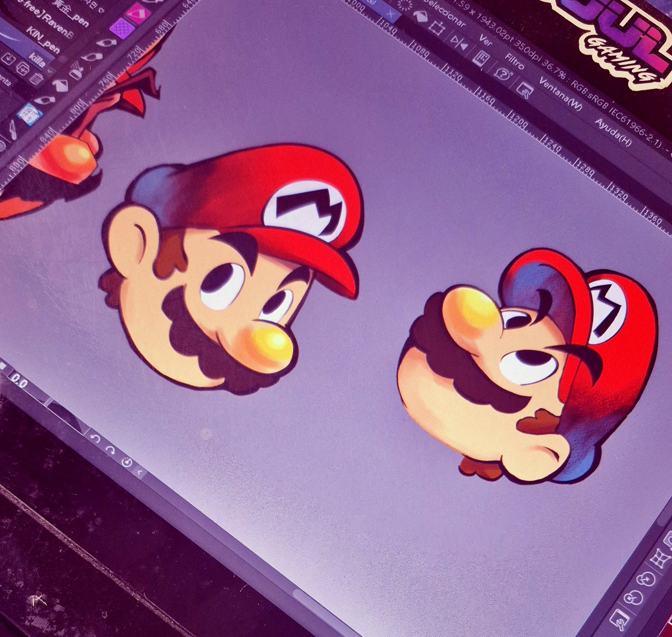672x637 pixels.
Task: Select the pen nib tool icon
Action: 13,130
